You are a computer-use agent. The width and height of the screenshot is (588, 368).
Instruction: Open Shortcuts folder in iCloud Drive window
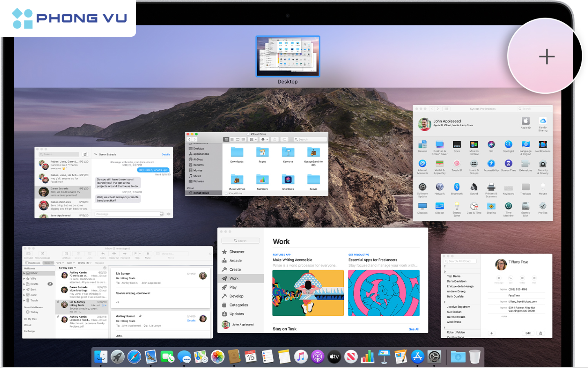pyautogui.click(x=288, y=182)
